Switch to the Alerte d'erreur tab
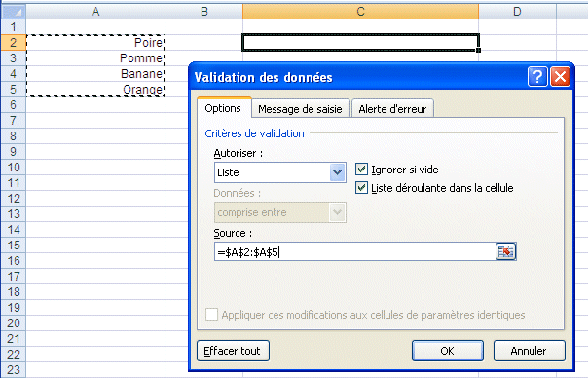Image resolution: width=588 pixels, height=378 pixels. coord(392,109)
